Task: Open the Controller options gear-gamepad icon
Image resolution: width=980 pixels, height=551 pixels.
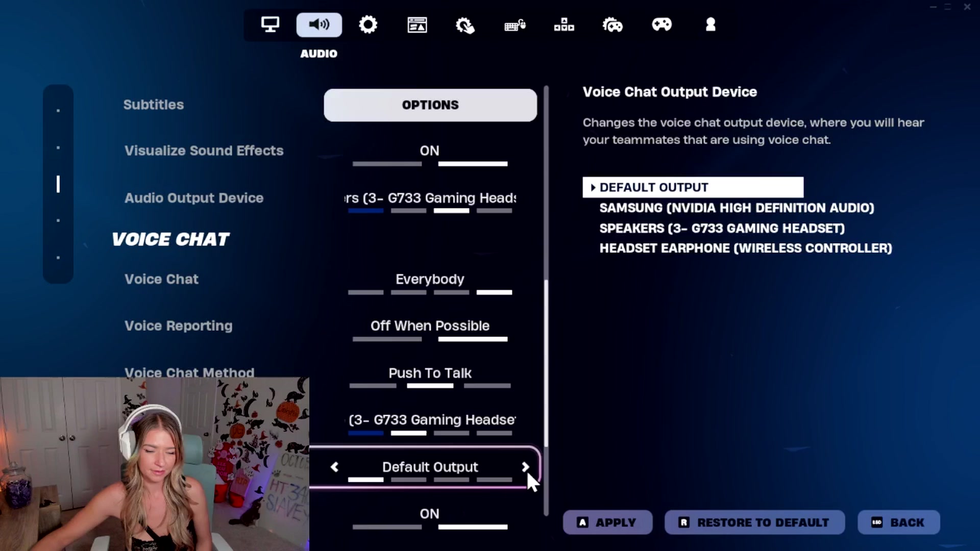Action: point(612,24)
